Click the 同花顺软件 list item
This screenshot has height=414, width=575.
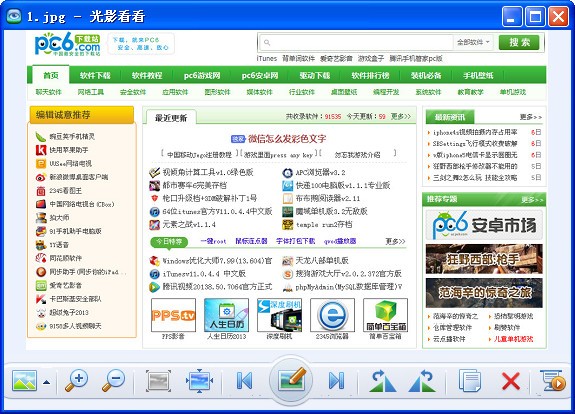[66, 258]
